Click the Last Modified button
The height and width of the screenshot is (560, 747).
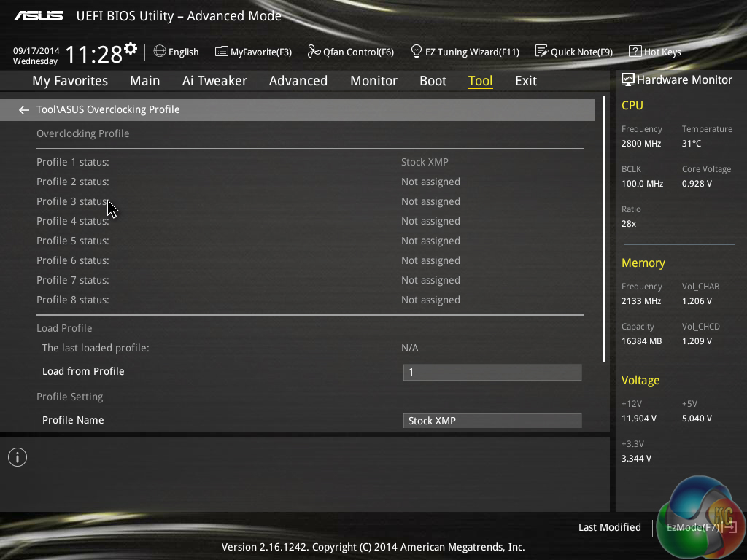pyautogui.click(x=610, y=527)
